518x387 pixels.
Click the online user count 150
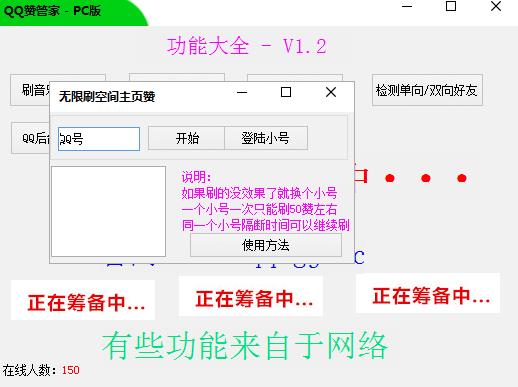pyautogui.click(x=71, y=370)
